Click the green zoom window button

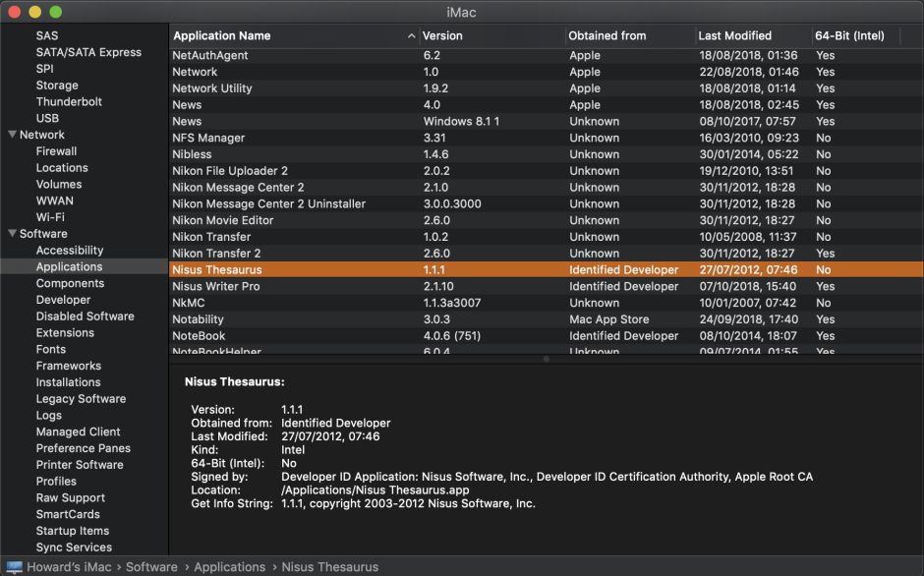pos(55,12)
